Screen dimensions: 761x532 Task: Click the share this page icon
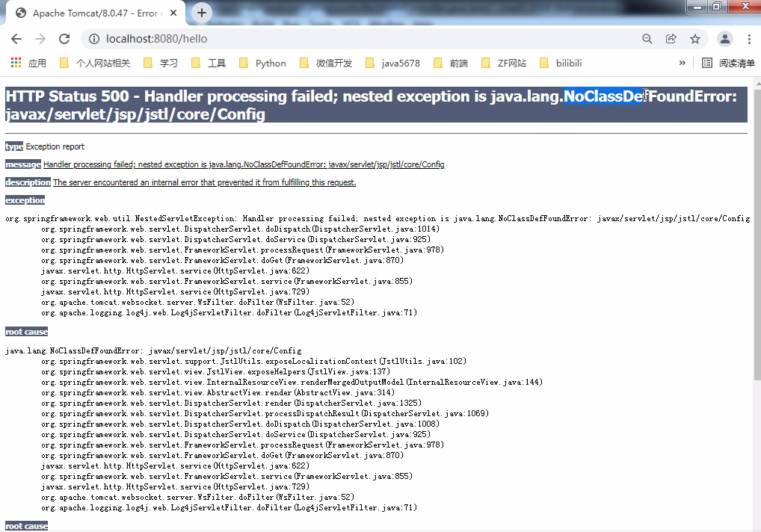point(670,38)
